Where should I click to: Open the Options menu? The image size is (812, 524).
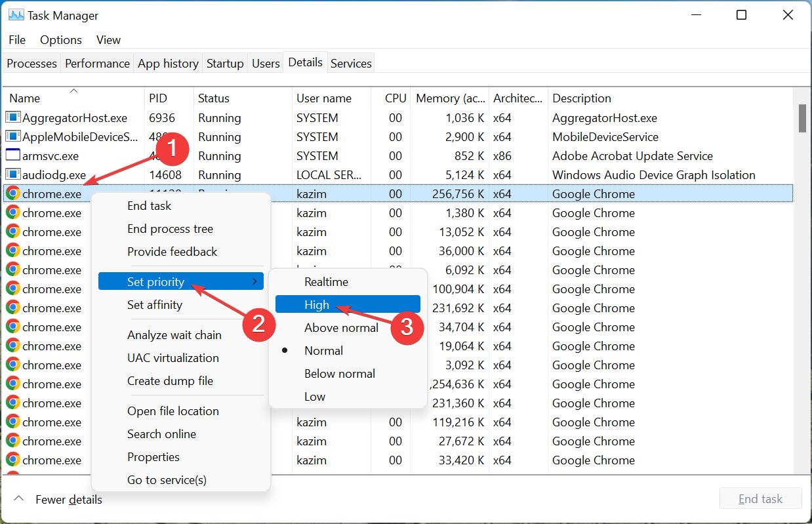pyautogui.click(x=61, y=40)
